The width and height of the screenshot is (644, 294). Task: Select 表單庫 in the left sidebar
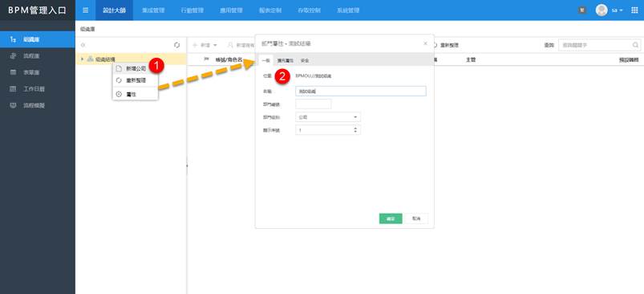[38, 72]
